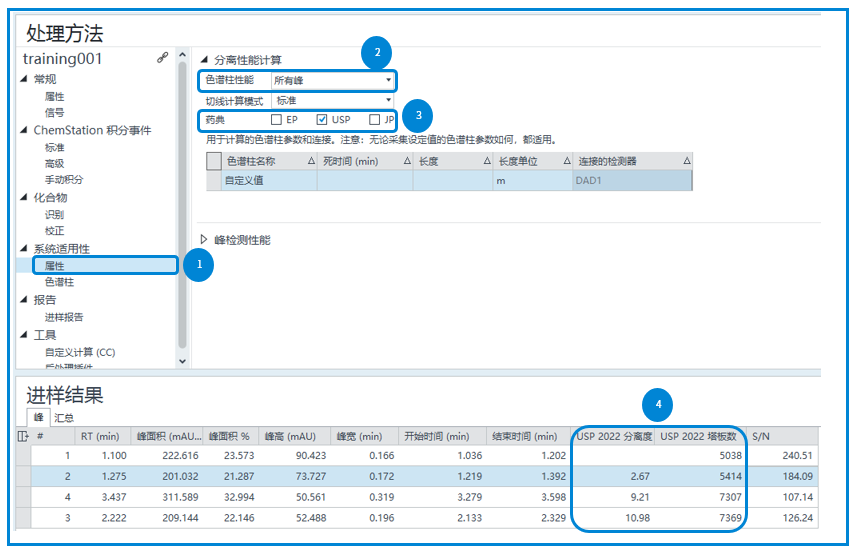Sort by 长度单位 column header
The image size is (853, 549).
533,161
